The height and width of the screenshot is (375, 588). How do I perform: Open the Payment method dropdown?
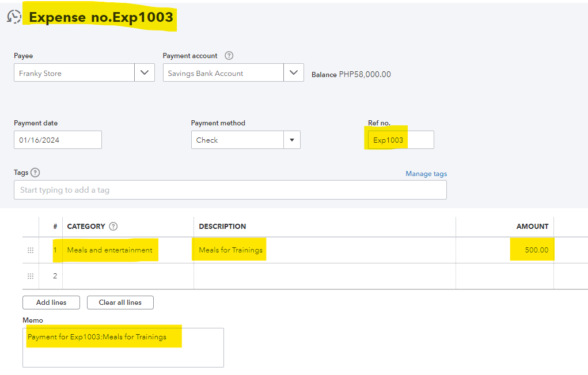(x=291, y=140)
